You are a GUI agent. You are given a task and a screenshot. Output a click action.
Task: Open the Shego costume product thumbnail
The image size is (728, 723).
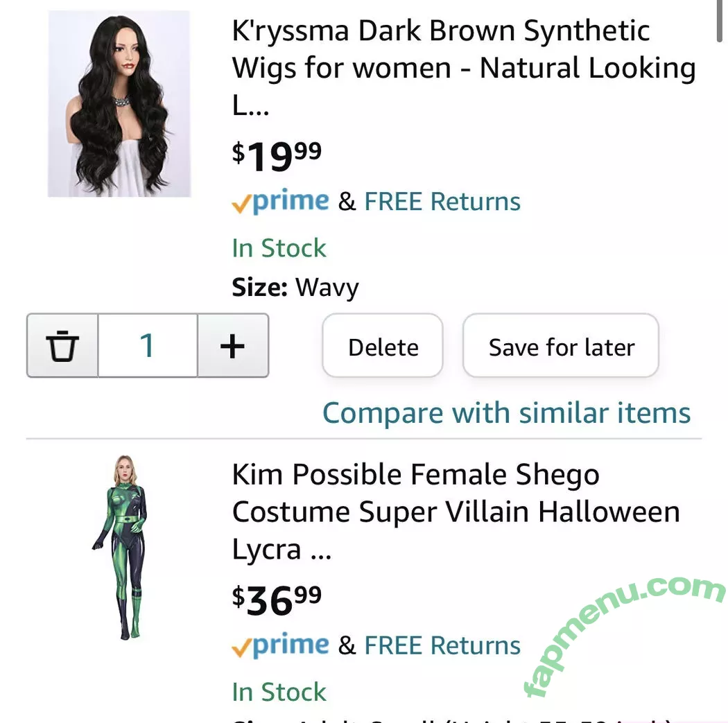(121, 547)
